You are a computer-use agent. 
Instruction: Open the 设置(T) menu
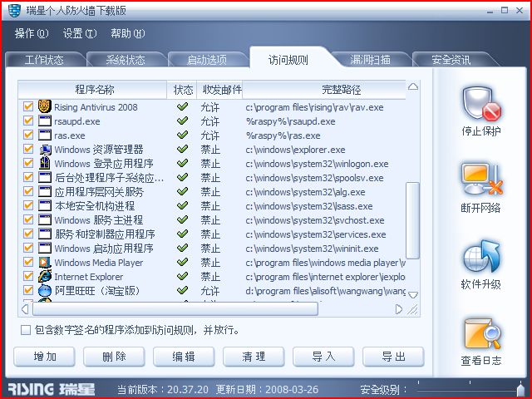80,33
